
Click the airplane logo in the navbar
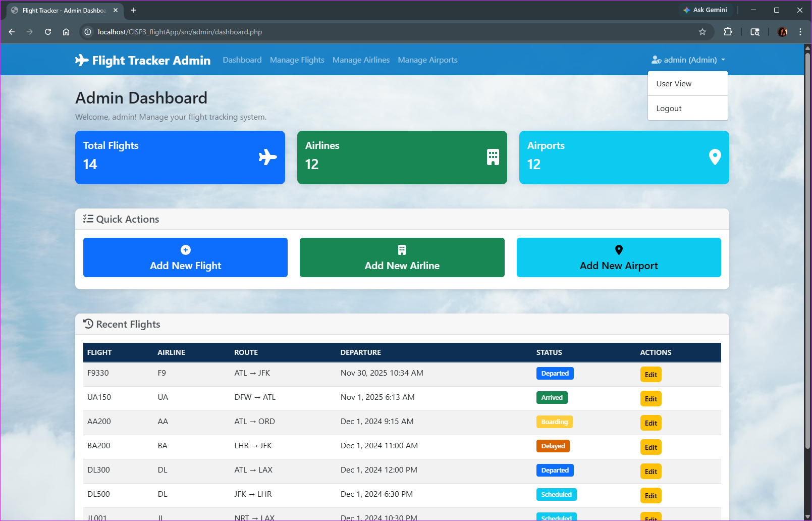pos(81,60)
